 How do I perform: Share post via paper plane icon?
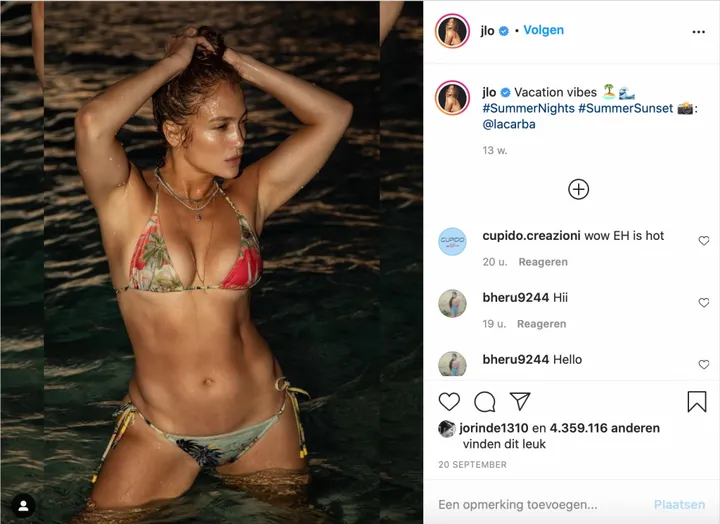pyautogui.click(x=520, y=401)
